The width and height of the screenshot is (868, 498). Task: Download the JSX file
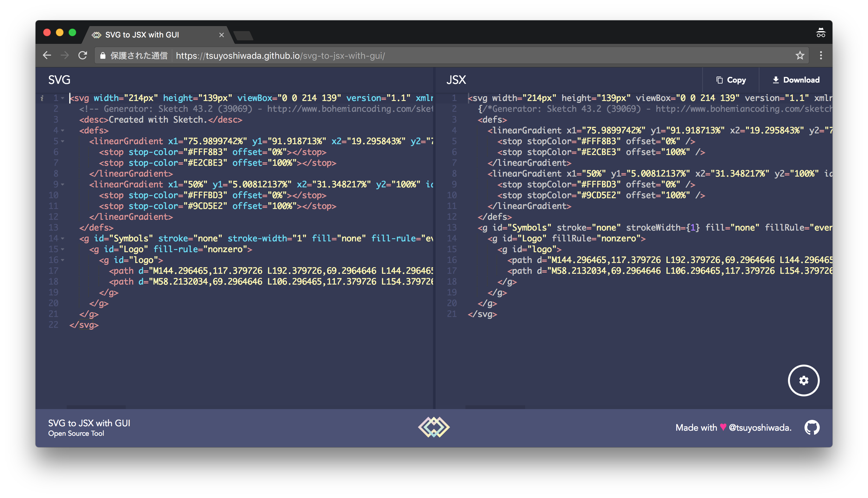(796, 80)
